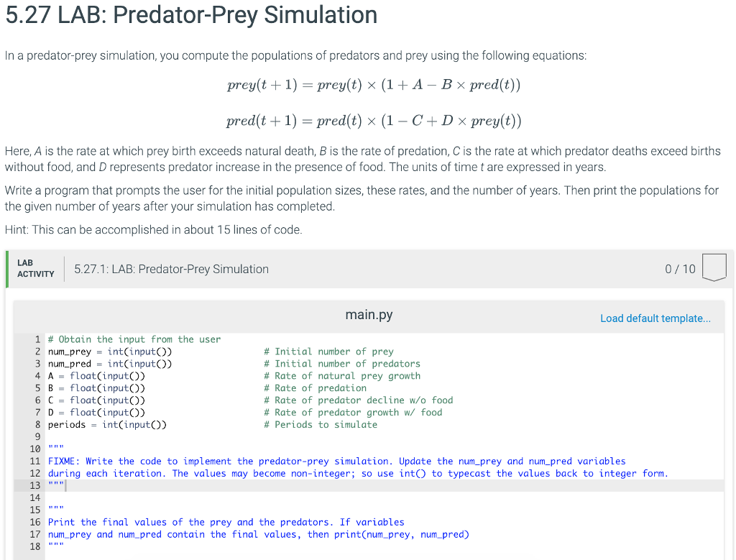The image size is (736, 560).
Task: Click the main.py file name header
Action: [368, 314]
